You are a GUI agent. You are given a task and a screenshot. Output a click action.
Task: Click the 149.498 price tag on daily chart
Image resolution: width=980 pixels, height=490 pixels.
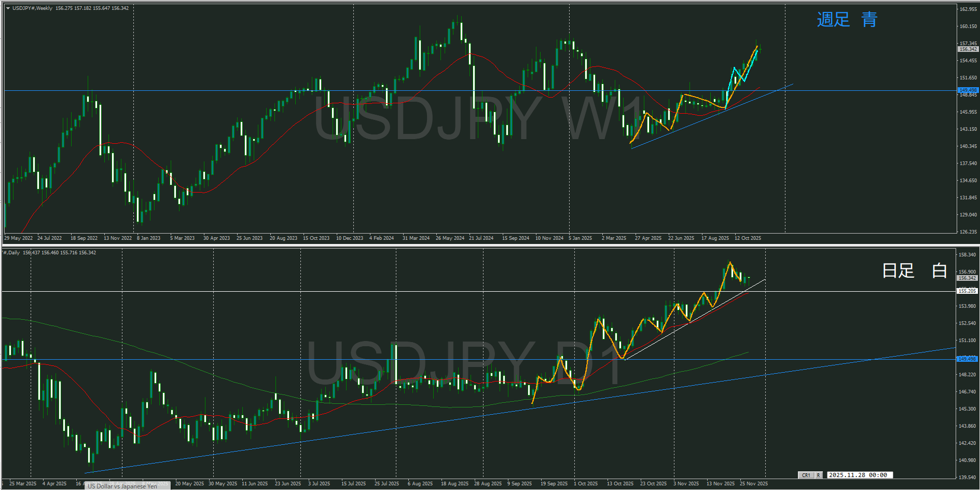(968, 359)
